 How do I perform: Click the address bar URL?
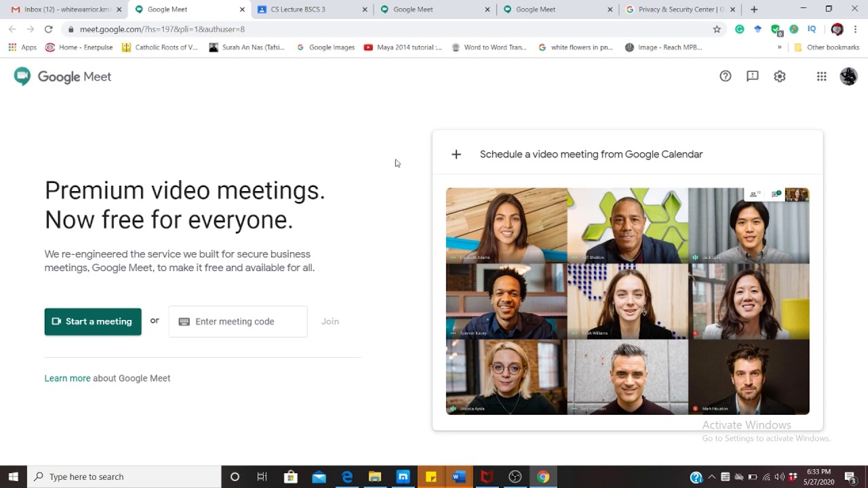click(x=162, y=29)
